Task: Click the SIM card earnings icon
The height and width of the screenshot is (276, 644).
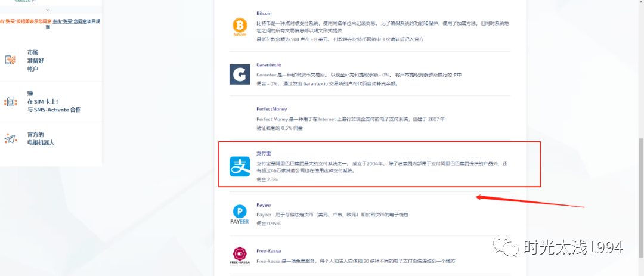Action: point(10,101)
